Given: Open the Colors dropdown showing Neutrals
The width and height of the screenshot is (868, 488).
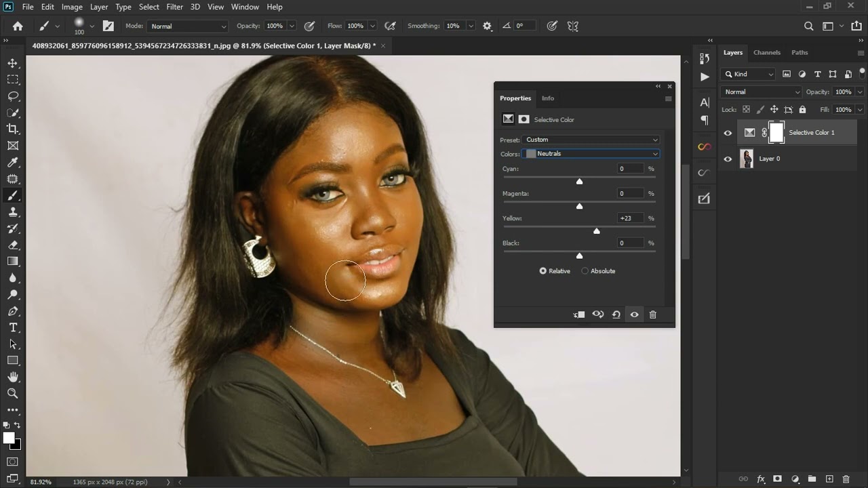Looking at the screenshot, I should 591,154.
